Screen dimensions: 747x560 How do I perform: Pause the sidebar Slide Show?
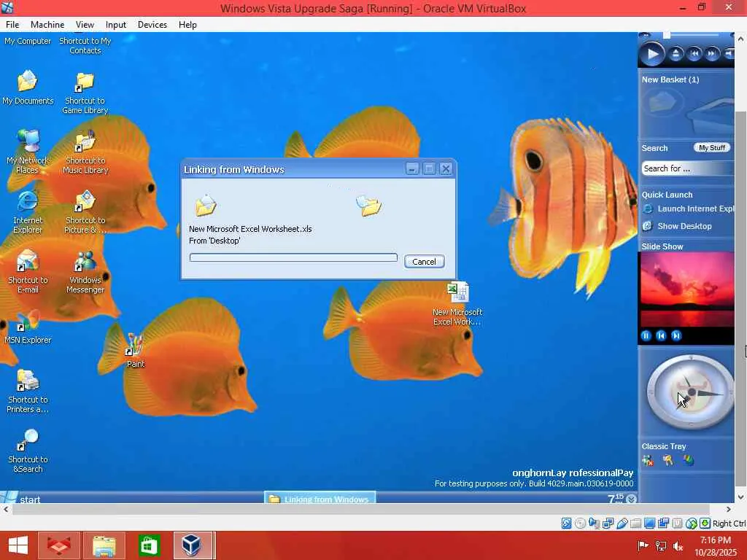tap(646, 335)
